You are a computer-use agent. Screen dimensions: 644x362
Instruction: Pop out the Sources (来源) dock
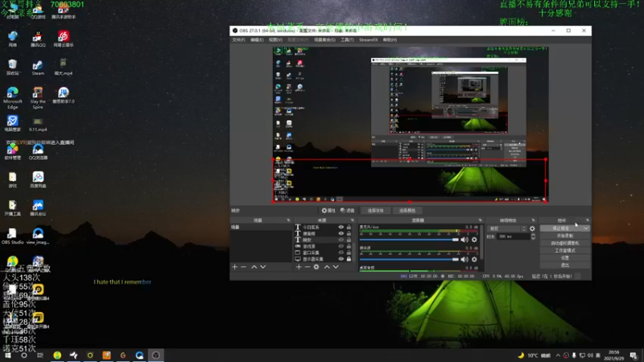[x=353, y=220]
